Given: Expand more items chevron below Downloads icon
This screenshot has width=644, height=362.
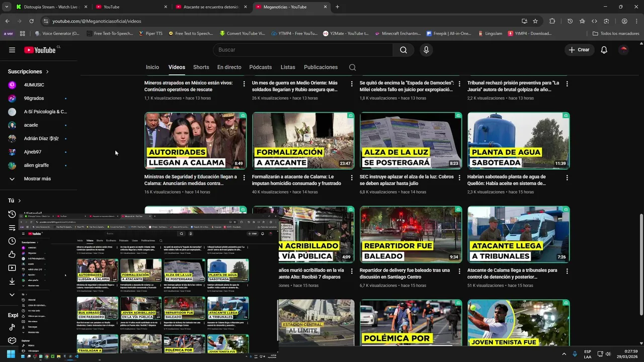Looking at the screenshot, I should 12,295.
